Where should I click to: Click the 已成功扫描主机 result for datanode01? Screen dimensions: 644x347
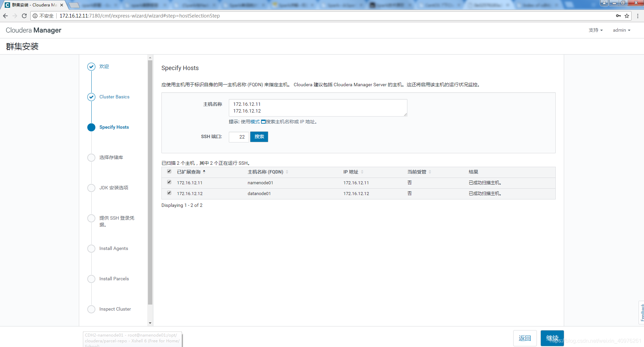click(x=485, y=194)
